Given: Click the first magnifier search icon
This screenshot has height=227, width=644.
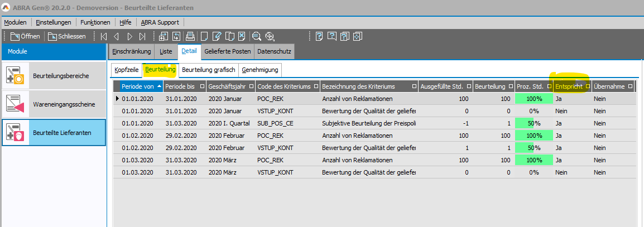Looking at the screenshot, I should tap(257, 37).
